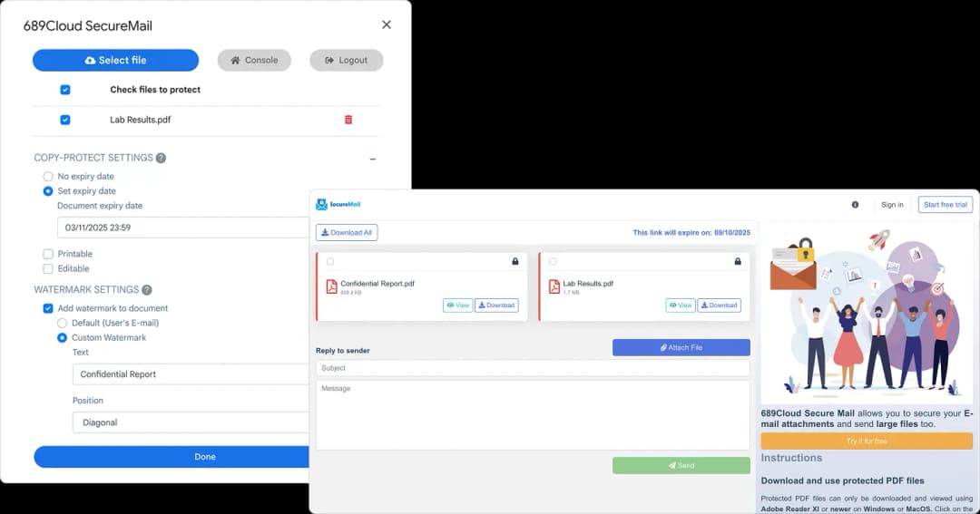Click the Logout button
The width and height of the screenshot is (980, 514).
tap(347, 60)
